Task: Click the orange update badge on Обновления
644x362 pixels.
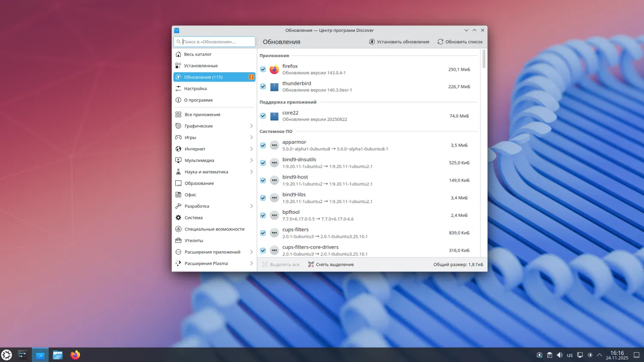Action: 251,77
